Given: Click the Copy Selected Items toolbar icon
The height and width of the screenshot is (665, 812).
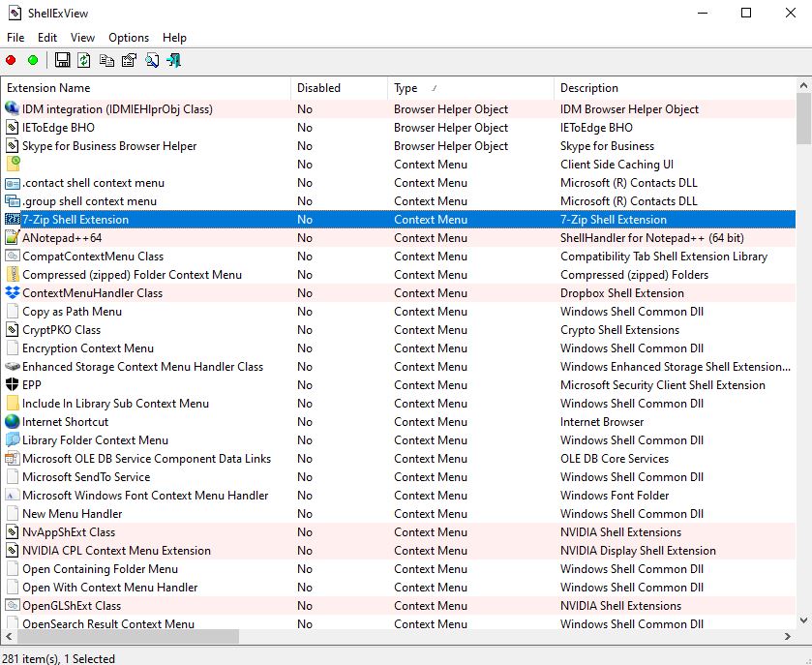Looking at the screenshot, I should [x=106, y=60].
